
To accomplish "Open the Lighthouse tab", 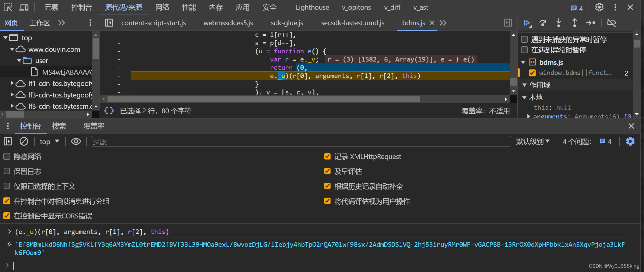I will [312, 7].
